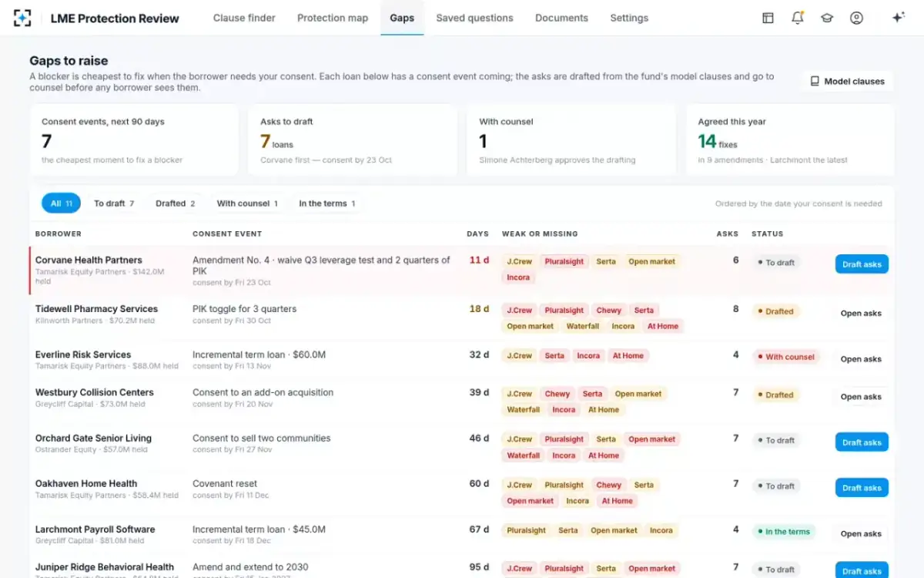The height and width of the screenshot is (578, 924).
Task: Show loans With counsel
Action: point(247,203)
